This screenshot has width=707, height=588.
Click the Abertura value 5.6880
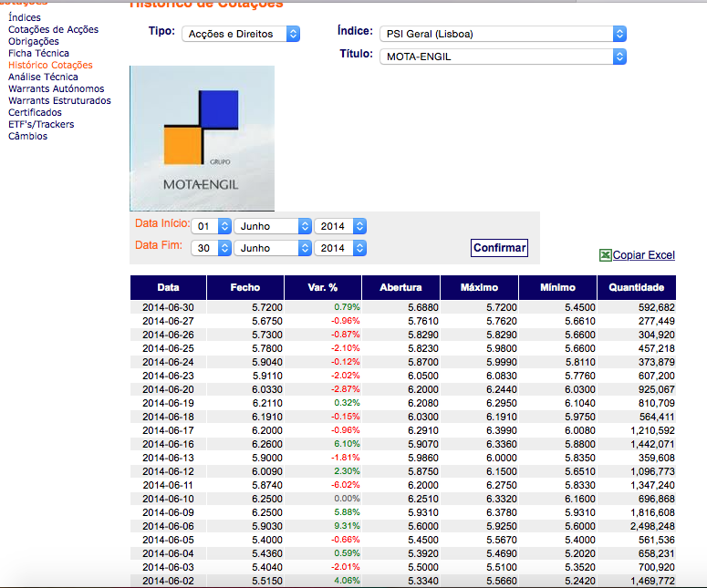423,307
